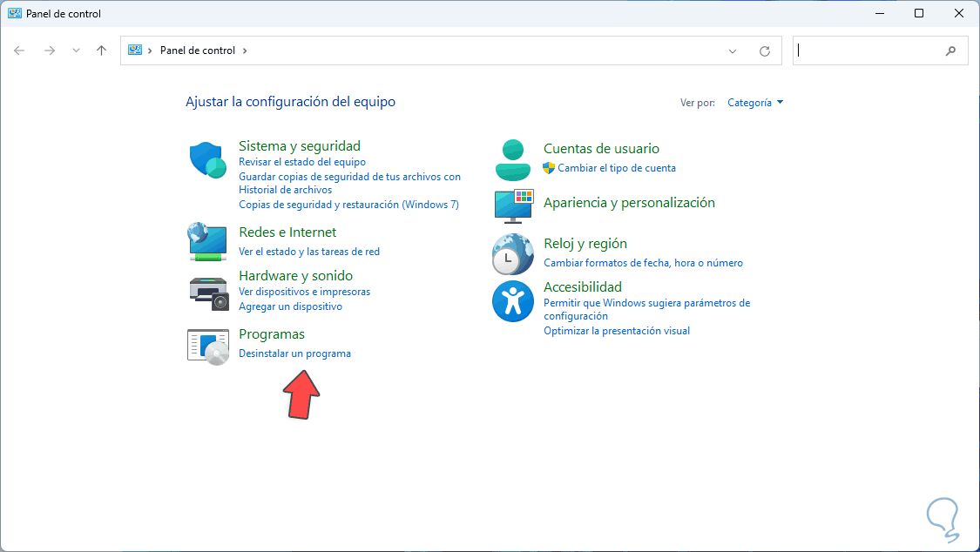Click the Hardware y sonido printer icon
Image resolution: width=980 pixels, height=552 pixels.
[x=209, y=293]
